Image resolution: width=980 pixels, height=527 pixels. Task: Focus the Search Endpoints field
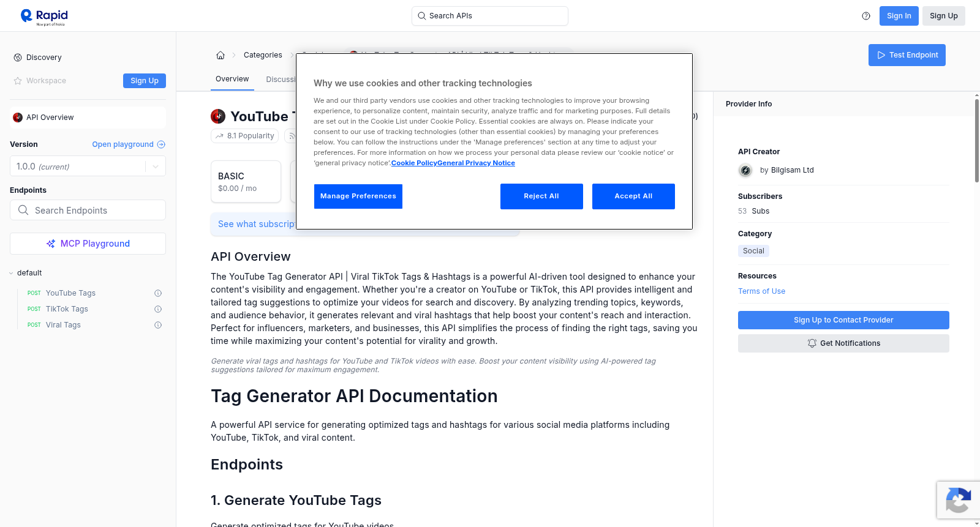click(88, 211)
